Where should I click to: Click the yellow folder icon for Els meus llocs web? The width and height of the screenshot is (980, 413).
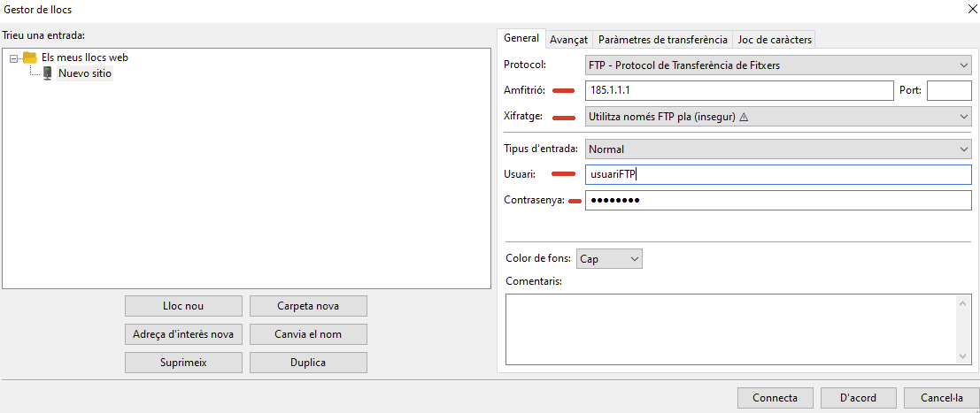click(30, 57)
